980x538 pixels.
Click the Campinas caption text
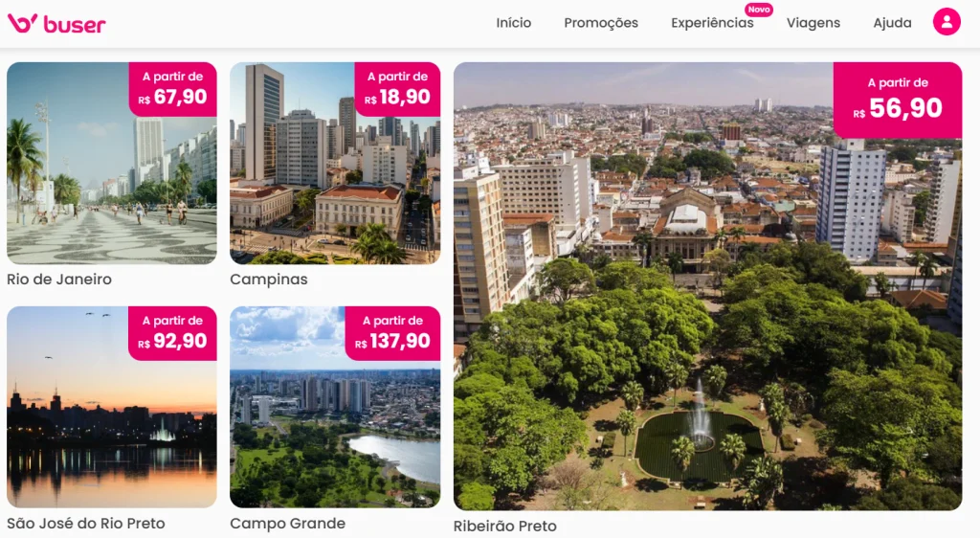[269, 280]
